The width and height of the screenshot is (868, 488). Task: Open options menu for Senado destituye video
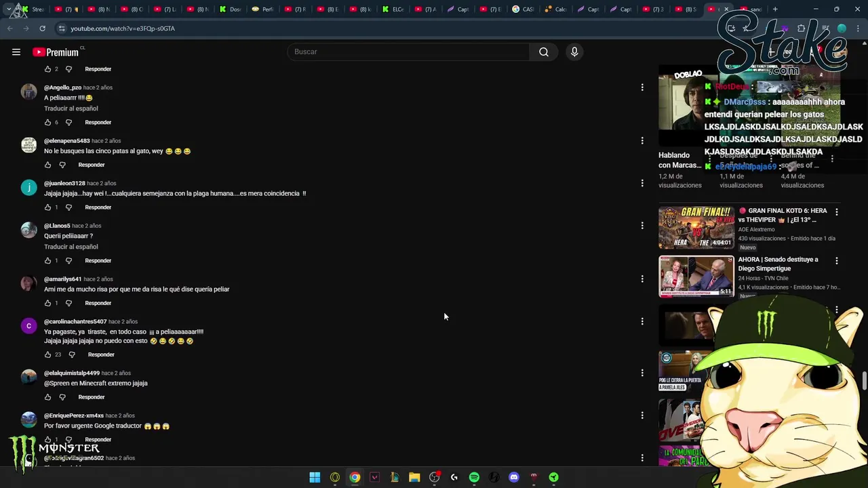(x=836, y=261)
